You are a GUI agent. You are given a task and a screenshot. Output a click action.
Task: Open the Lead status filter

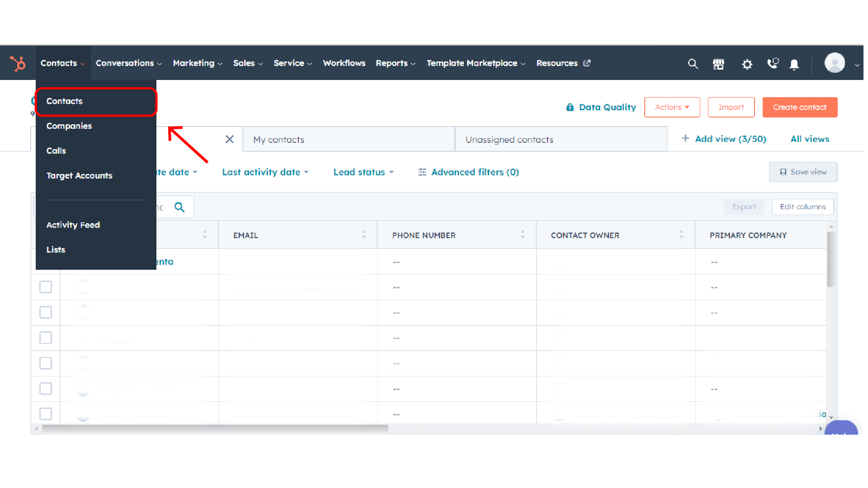click(363, 172)
